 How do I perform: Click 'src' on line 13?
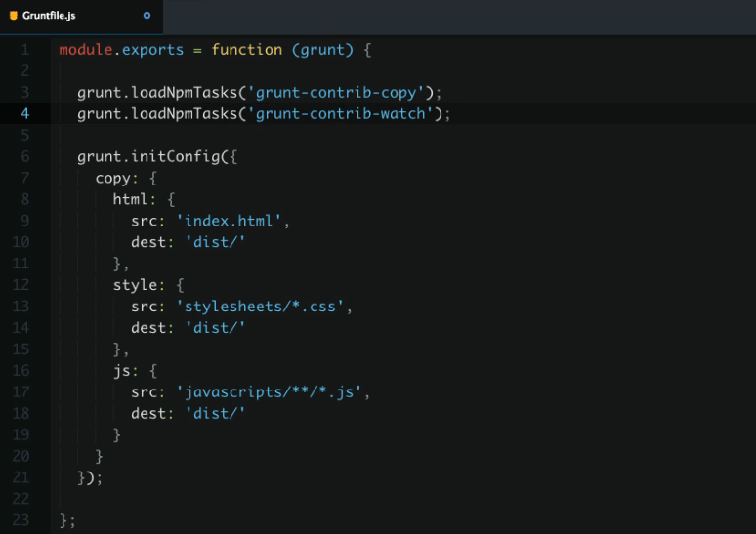pos(145,307)
